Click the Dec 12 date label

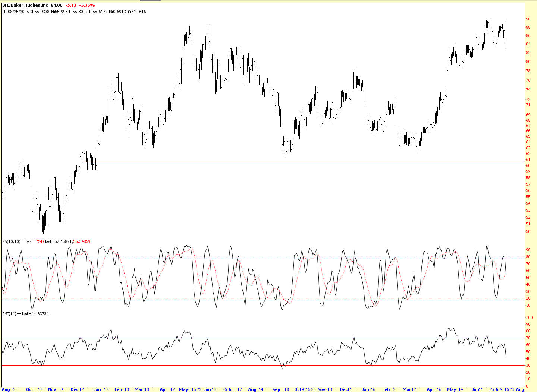(77, 389)
